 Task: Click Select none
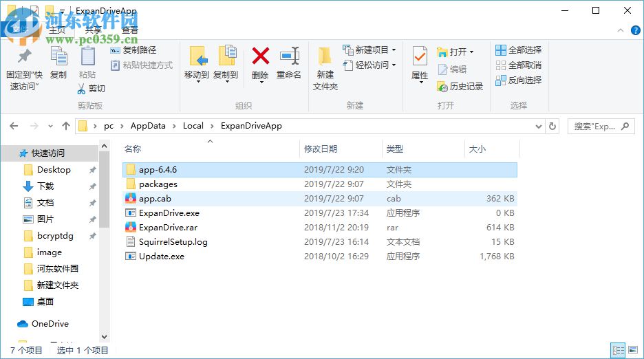[x=518, y=65]
